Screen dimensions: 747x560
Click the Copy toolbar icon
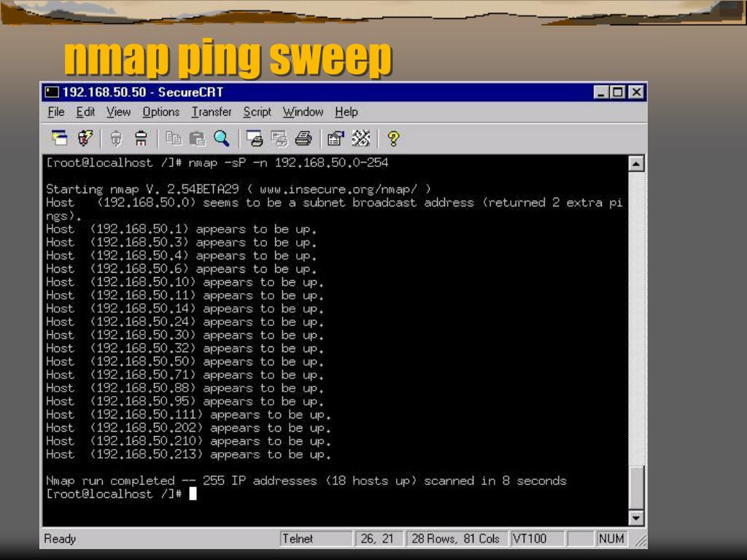click(x=173, y=139)
